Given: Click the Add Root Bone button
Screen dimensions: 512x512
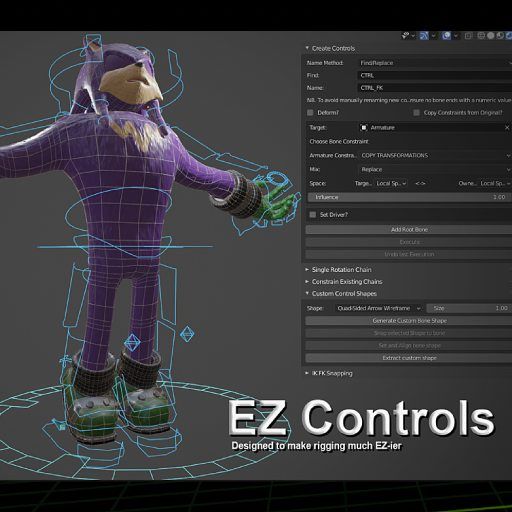Looking at the screenshot, I should click(409, 229).
